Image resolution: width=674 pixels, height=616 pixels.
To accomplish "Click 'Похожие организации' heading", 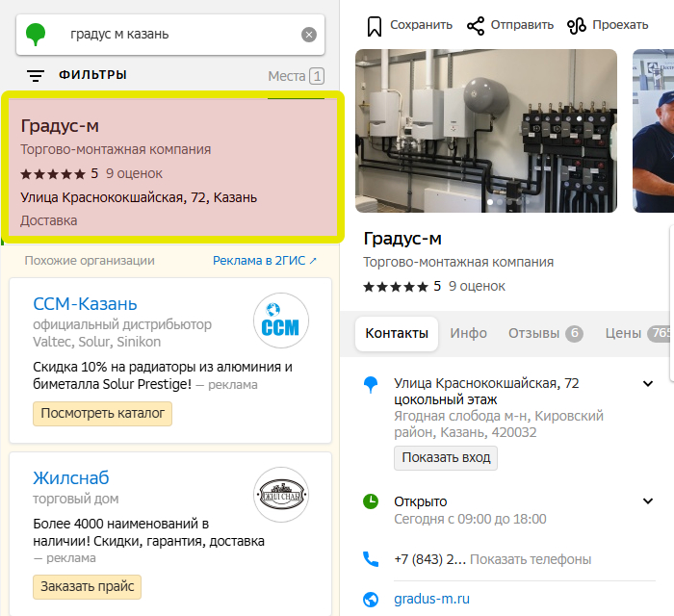I will [90, 260].
